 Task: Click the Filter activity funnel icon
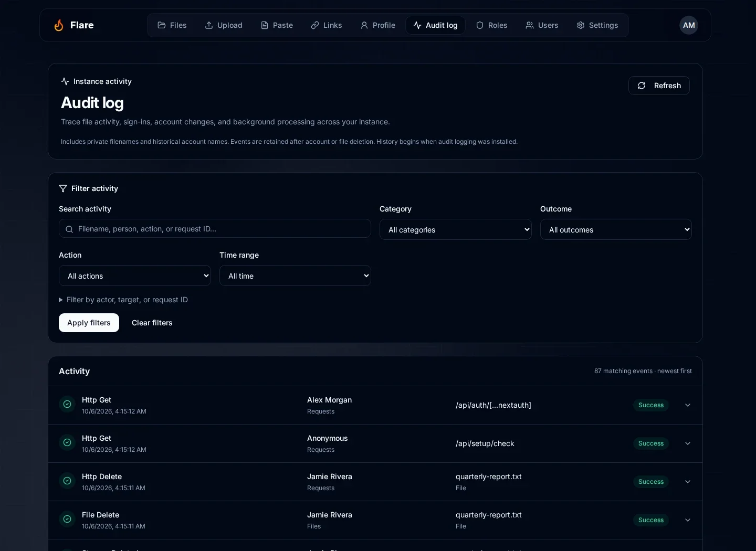pos(63,188)
